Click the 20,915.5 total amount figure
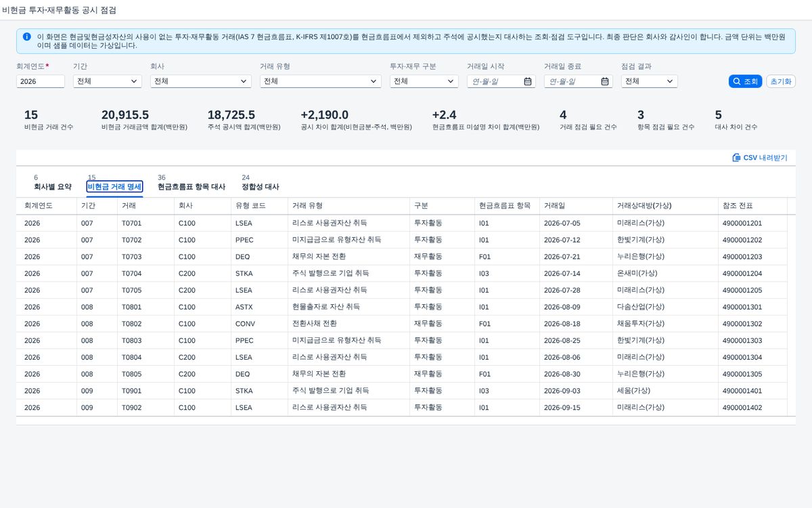Image resolution: width=812 pixels, height=508 pixels. 125,115
